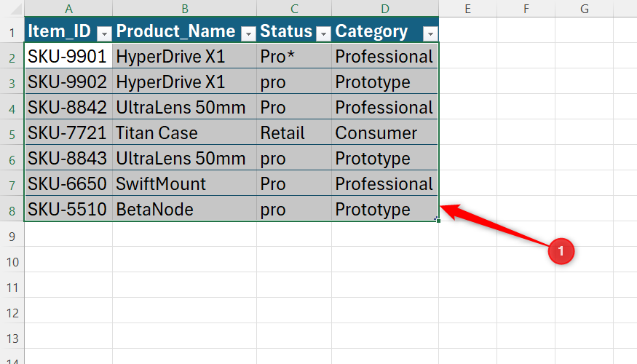The width and height of the screenshot is (637, 364).
Task: Select Professional cell in row 4
Action: (385, 107)
